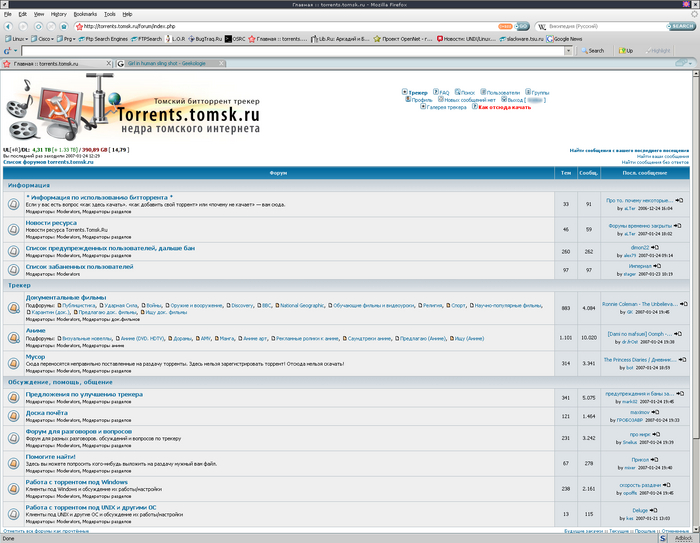
Task: Open the Tools menu
Action: [x=109, y=14]
